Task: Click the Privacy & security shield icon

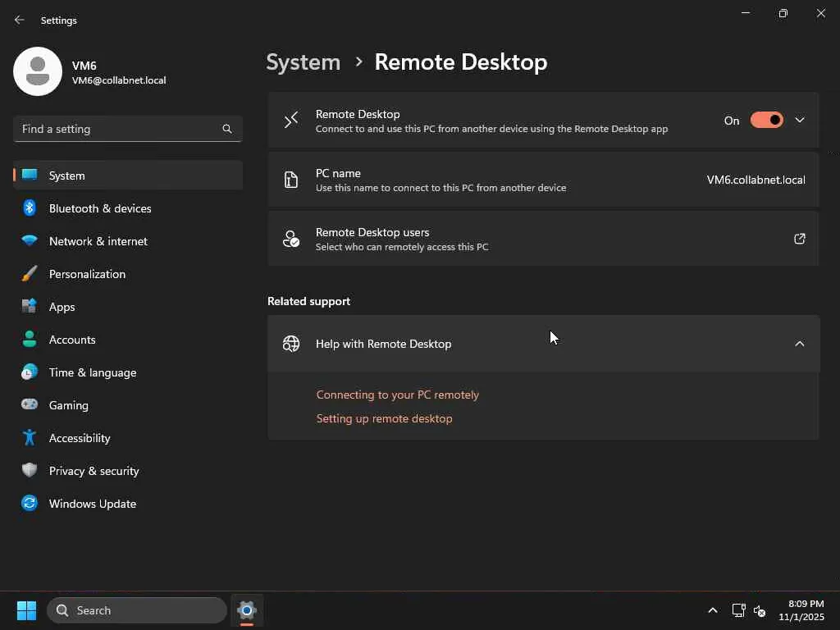Action: pos(30,470)
